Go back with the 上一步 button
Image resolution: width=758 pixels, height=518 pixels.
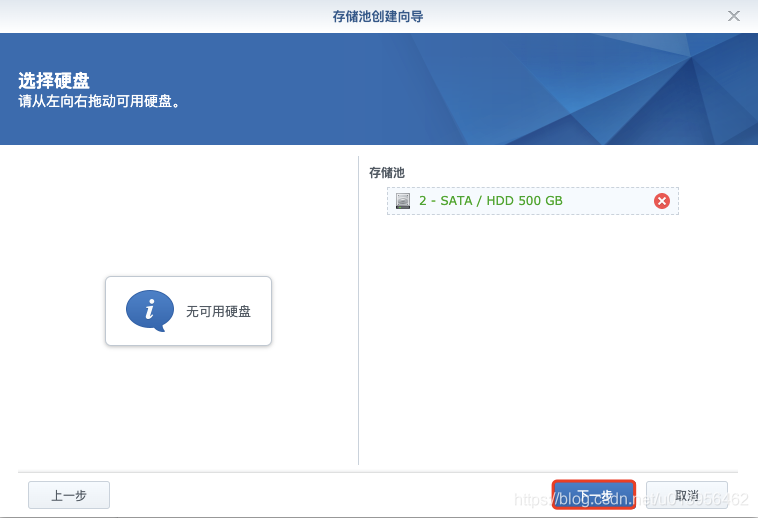69,495
